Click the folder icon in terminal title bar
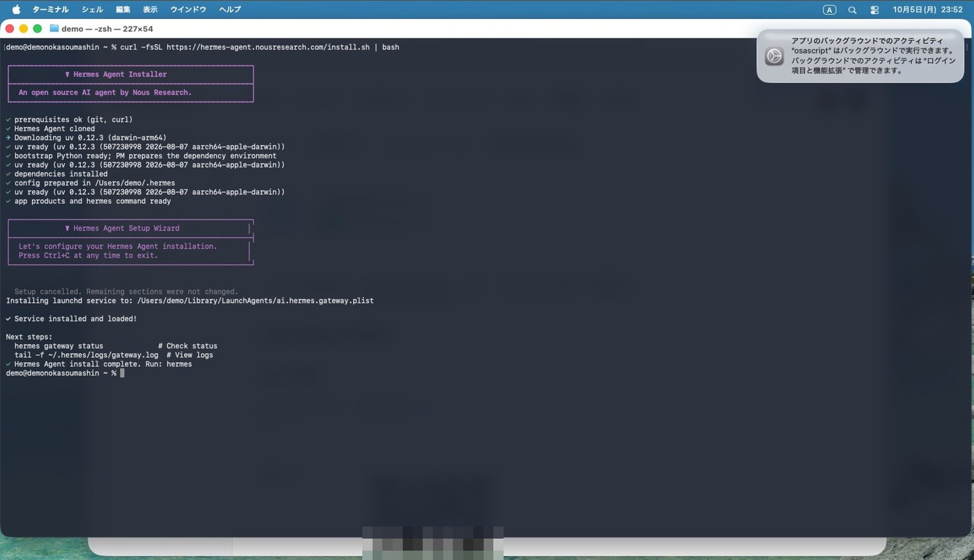The height and width of the screenshot is (560, 974). pos(54,28)
